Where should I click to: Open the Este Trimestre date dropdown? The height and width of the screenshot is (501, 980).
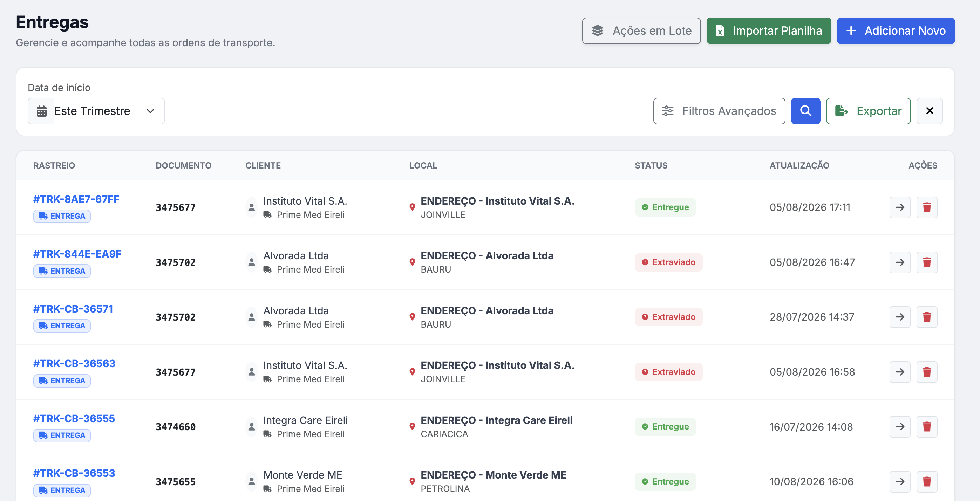click(x=96, y=111)
